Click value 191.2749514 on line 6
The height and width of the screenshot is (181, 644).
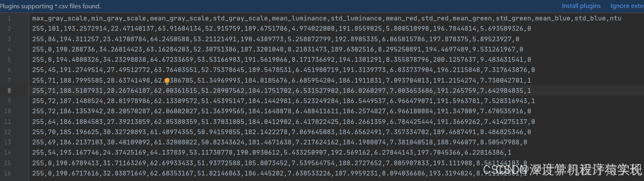pos(81,70)
